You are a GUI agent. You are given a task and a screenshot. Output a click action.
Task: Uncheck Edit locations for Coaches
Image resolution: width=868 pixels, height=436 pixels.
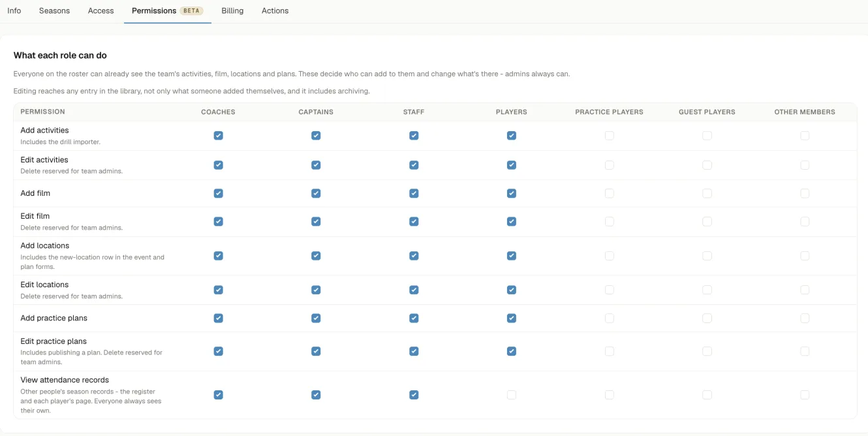pyautogui.click(x=218, y=290)
